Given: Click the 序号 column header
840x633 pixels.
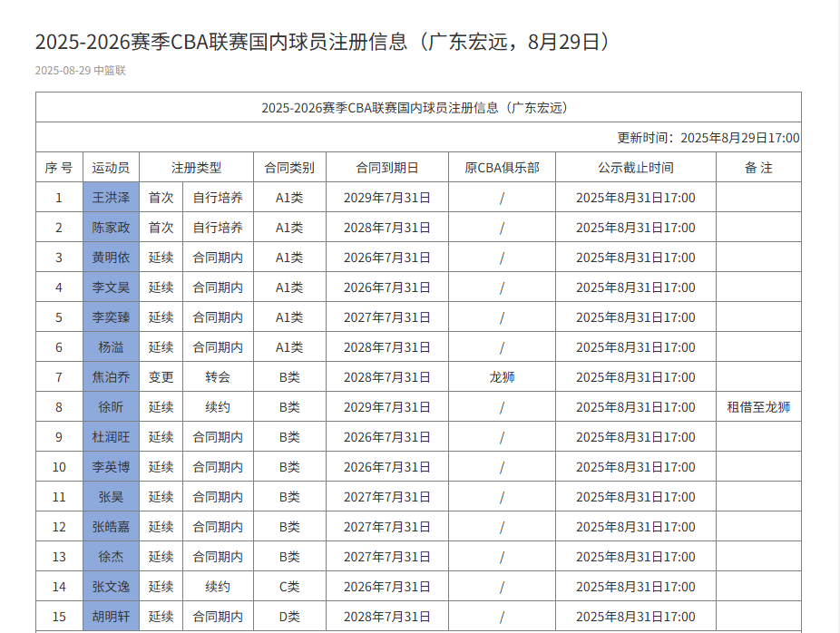Looking at the screenshot, I should click(x=59, y=168).
